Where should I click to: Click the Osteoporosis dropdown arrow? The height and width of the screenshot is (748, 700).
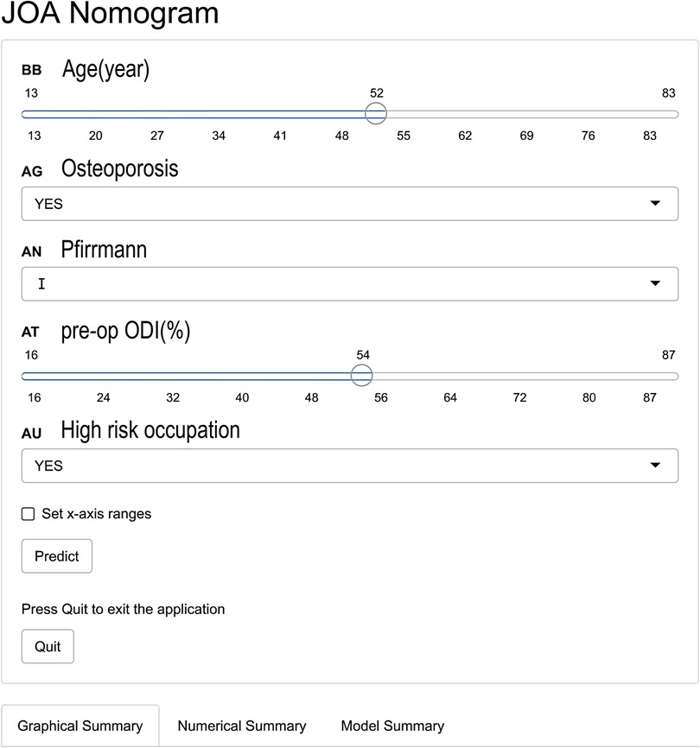[655, 203]
